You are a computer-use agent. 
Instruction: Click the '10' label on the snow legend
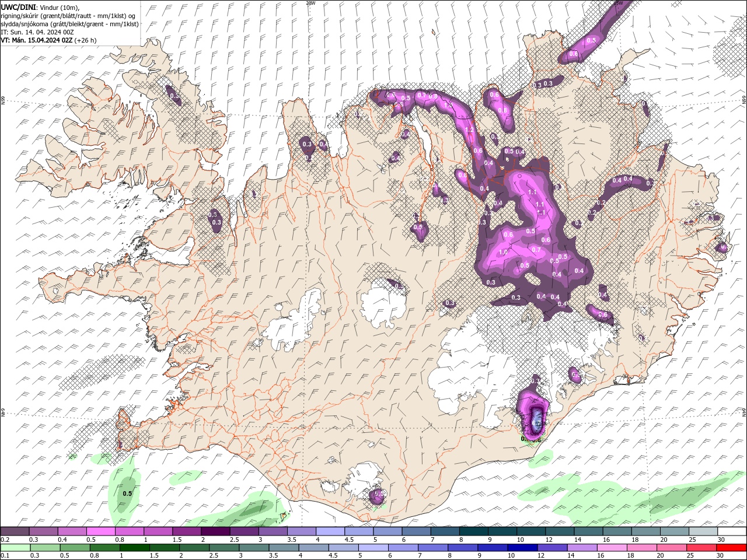click(520, 540)
